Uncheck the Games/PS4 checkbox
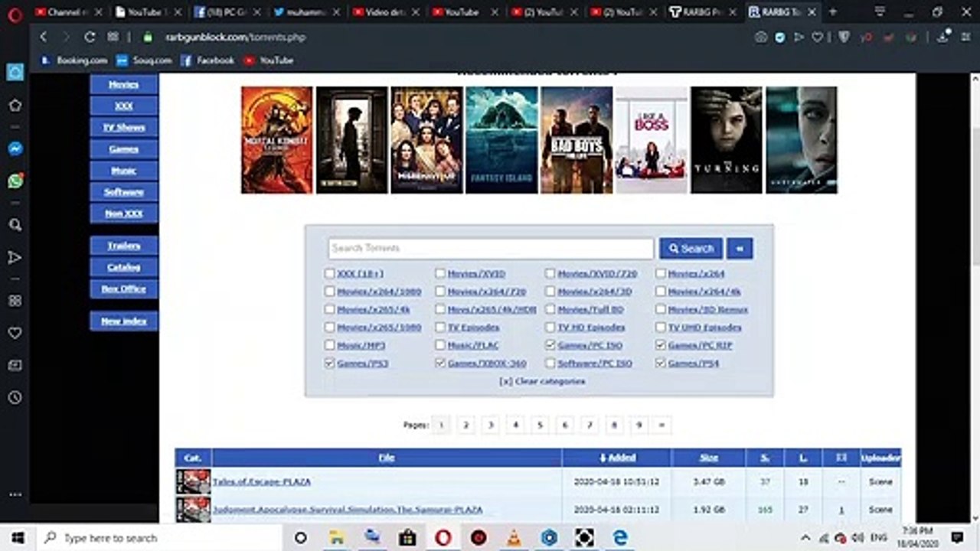The height and width of the screenshot is (551, 980). [661, 363]
